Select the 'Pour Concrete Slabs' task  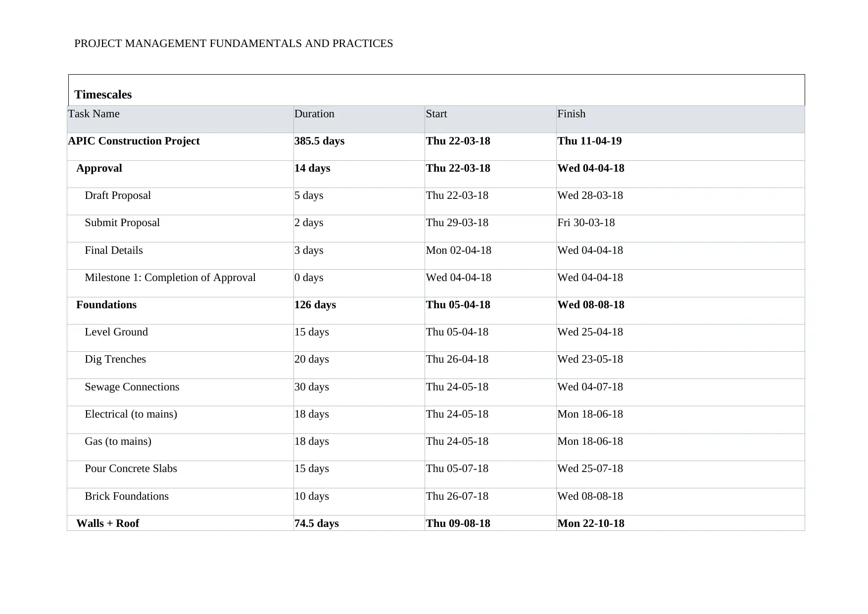131,469
